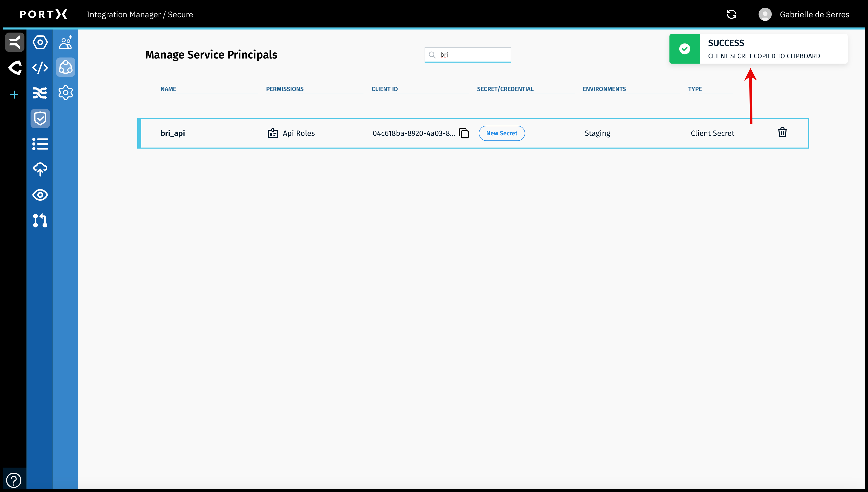The width and height of the screenshot is (868, 492).
Task: Click the Integration Manager / Secure breadcrumb
Action: pyautogui.click(x=139, y=15)
